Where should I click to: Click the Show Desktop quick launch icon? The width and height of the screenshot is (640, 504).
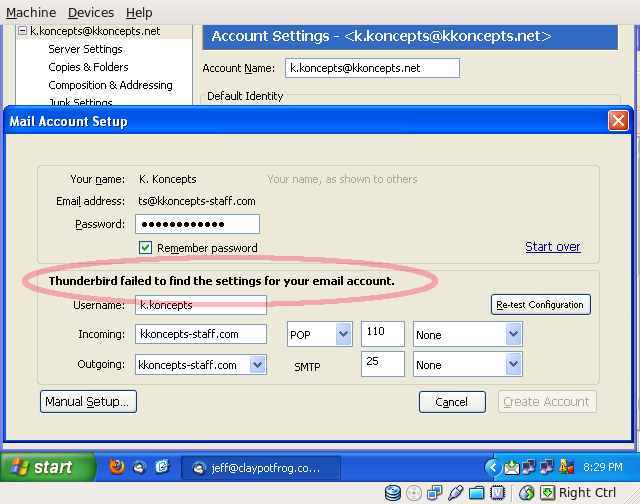coord(162,467)
